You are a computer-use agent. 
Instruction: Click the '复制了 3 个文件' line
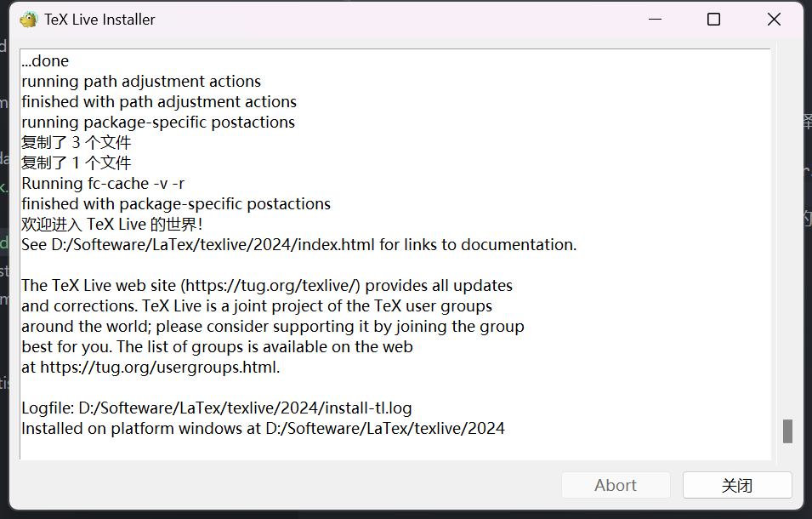point(77,142)
